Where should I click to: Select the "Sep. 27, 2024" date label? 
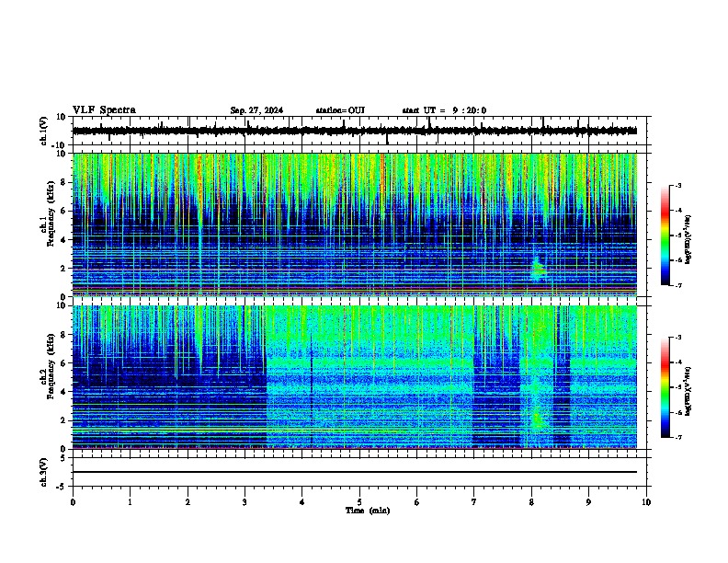click(x=256, y=110)
